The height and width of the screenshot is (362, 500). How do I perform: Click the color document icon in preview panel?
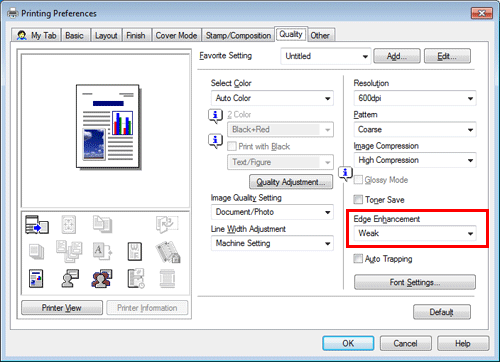click(36, 279)
